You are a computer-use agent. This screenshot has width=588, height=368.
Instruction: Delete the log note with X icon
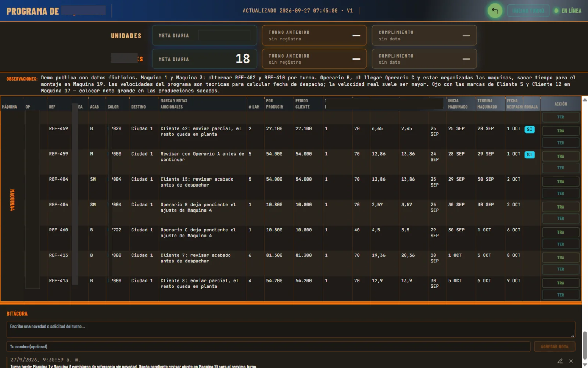(x=571, y=361)
